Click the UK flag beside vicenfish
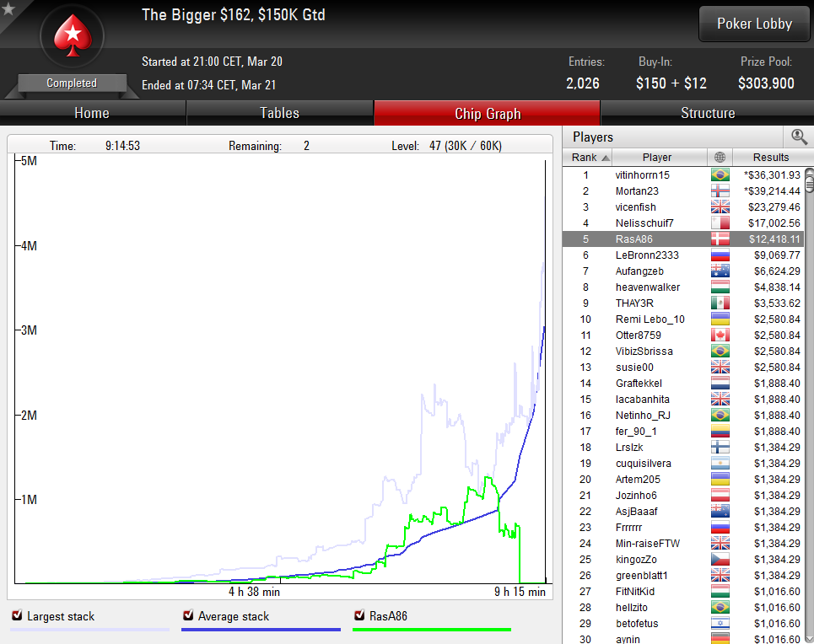Viewport: 814px width, 644px height. pos(720,207)
